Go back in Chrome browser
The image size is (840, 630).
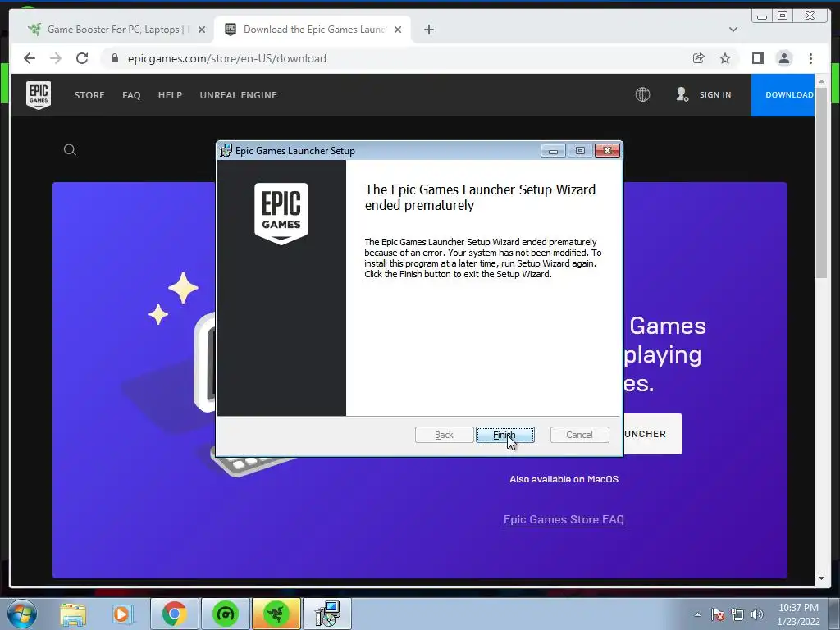pos(30,58)
